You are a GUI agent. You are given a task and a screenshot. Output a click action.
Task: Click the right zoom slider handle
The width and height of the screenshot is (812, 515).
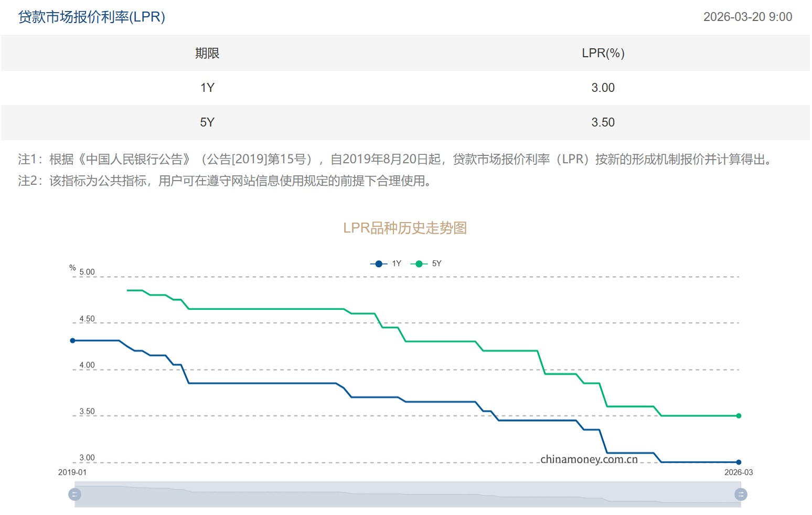(741, 495)
